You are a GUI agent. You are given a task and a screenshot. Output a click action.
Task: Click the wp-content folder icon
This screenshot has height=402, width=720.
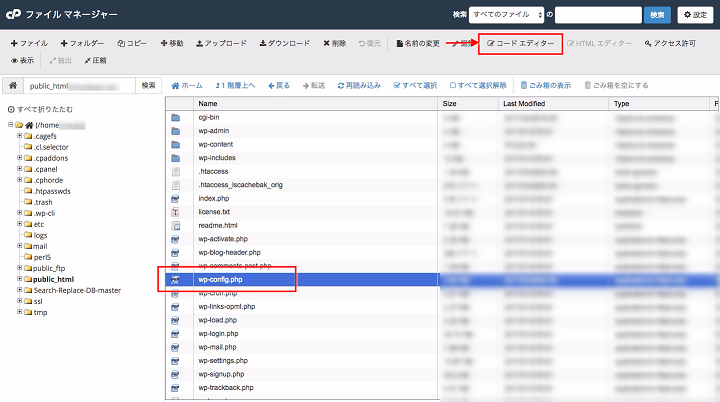175,145
